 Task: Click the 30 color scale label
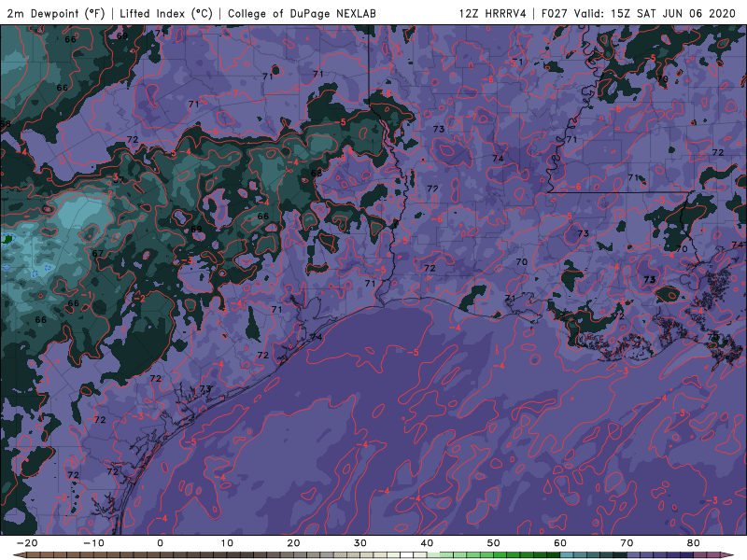[x=360, y=543]
